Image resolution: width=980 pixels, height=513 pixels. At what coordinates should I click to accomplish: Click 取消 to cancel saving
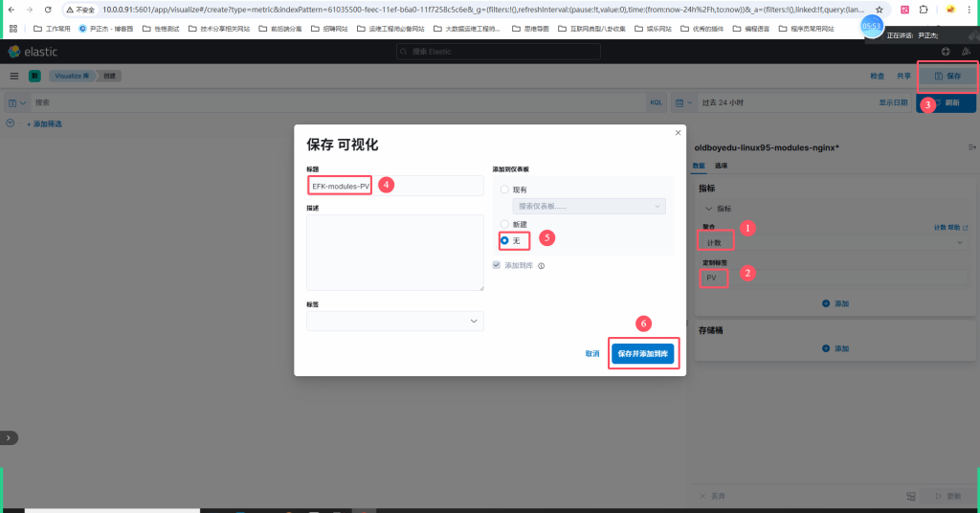(592, 353)
